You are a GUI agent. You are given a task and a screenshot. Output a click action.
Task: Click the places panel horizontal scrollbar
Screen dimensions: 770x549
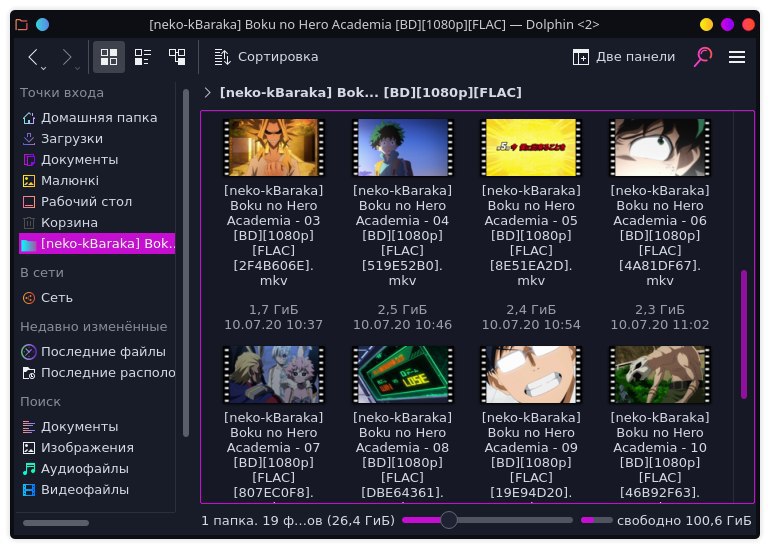[55, 523]
